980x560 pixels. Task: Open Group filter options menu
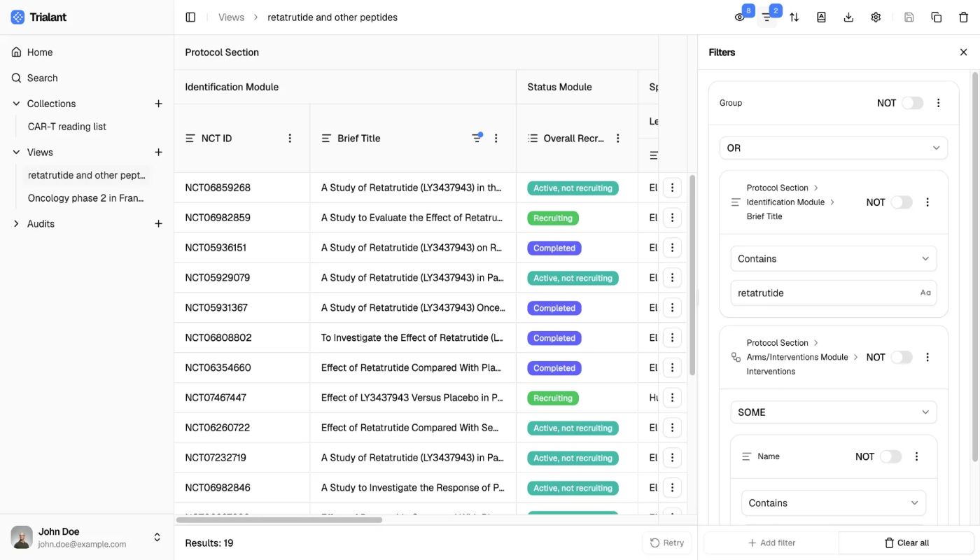[x=939, y=103]
